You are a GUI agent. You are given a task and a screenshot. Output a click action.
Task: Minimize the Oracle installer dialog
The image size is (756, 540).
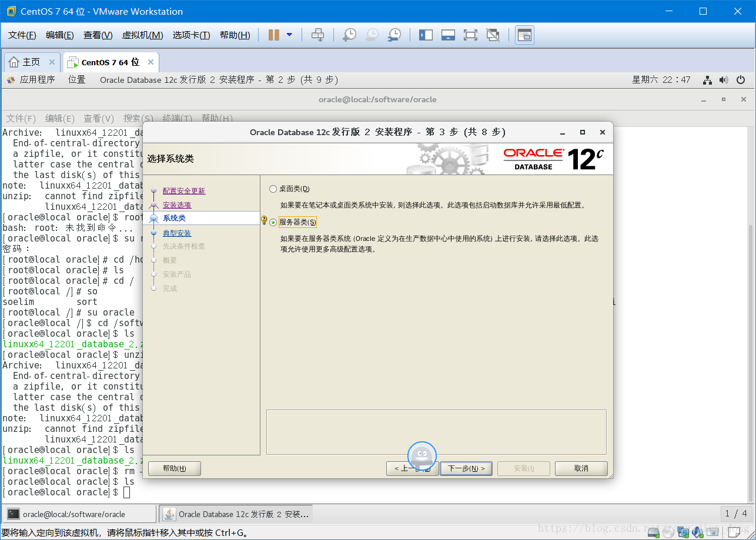[563, 132]
